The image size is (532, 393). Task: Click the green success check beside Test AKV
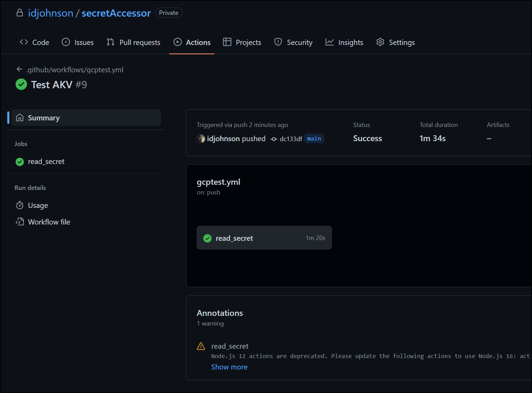pyautogui.click(x=21, y=84)
